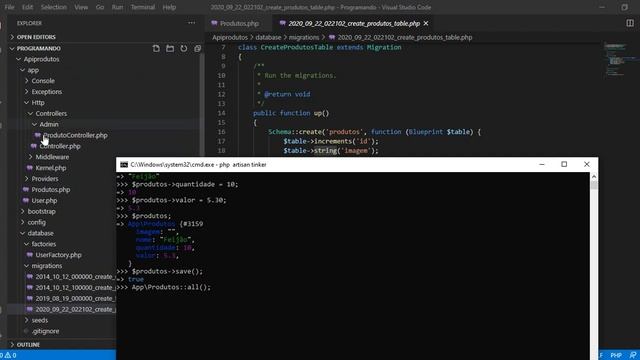Screen dimensions: 640x360
Task: Expand the Outline section
Action: click(x=28, y=345)
